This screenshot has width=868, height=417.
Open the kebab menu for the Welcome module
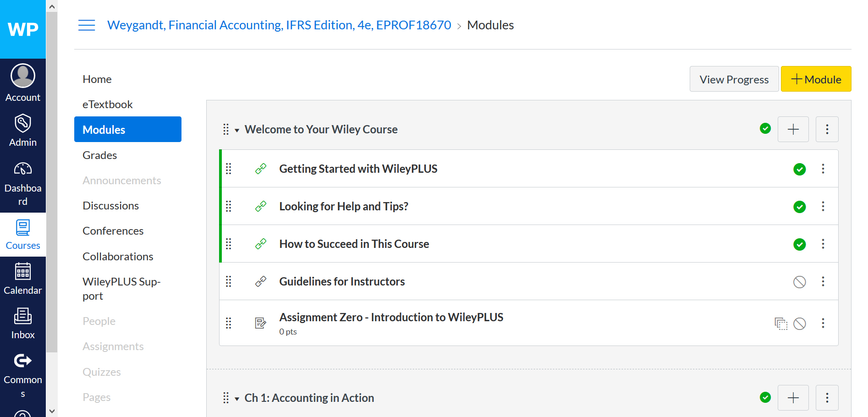827,129
